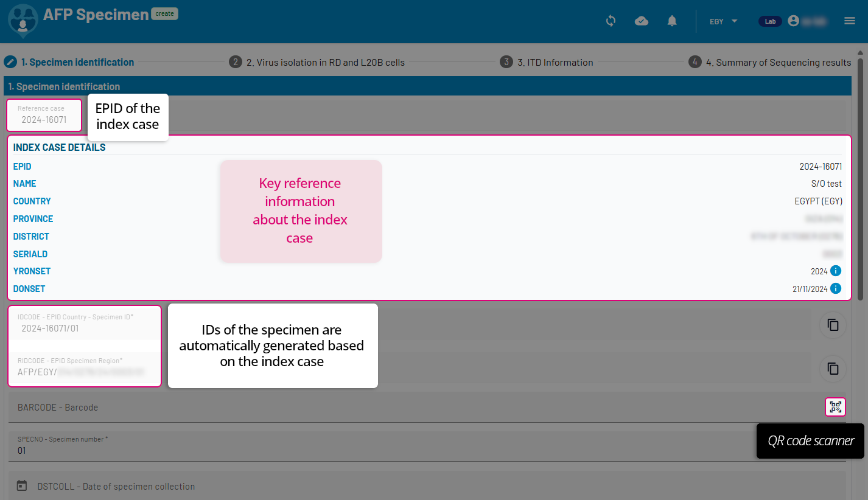868x500 pixels.
Task: Open the hamburger menu in header
Action: pyautogui.click(x=850, y=21)
